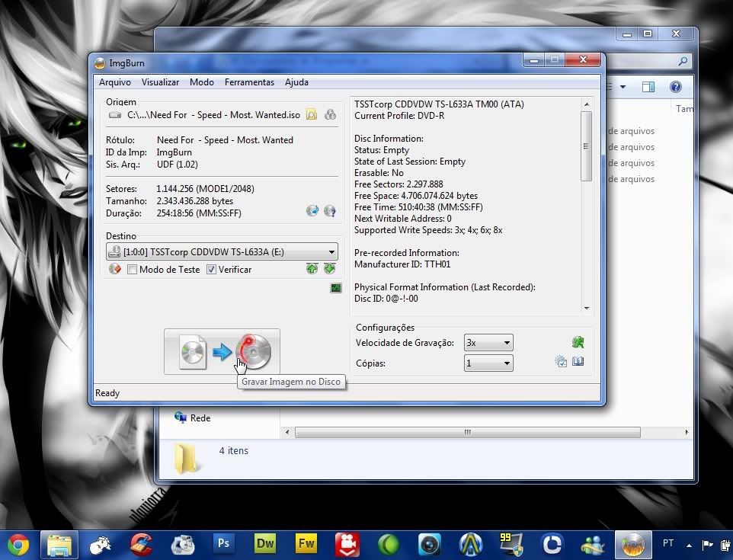Open the log window green monitor icon
Screen dimensions: 733x560
335,288
